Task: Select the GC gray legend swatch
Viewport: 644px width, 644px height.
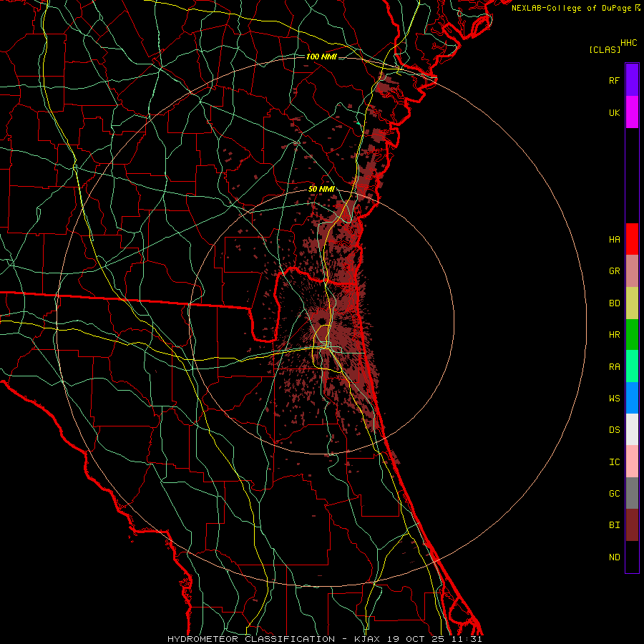Action: [632, 493]
